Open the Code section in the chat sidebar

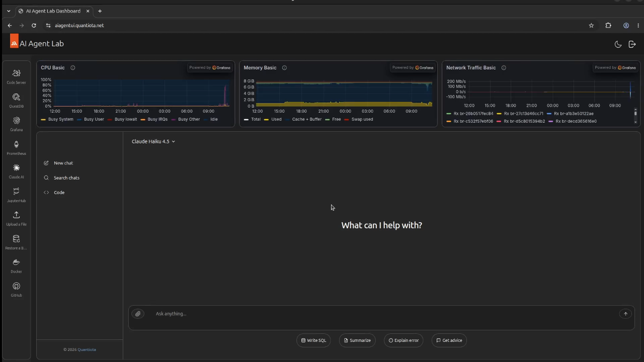[54, 193]
